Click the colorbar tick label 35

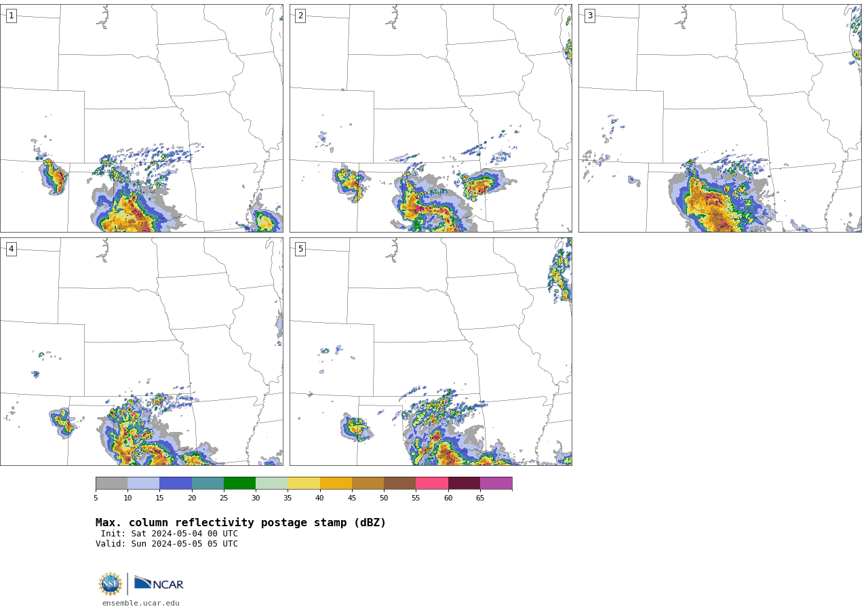point(288,498)
